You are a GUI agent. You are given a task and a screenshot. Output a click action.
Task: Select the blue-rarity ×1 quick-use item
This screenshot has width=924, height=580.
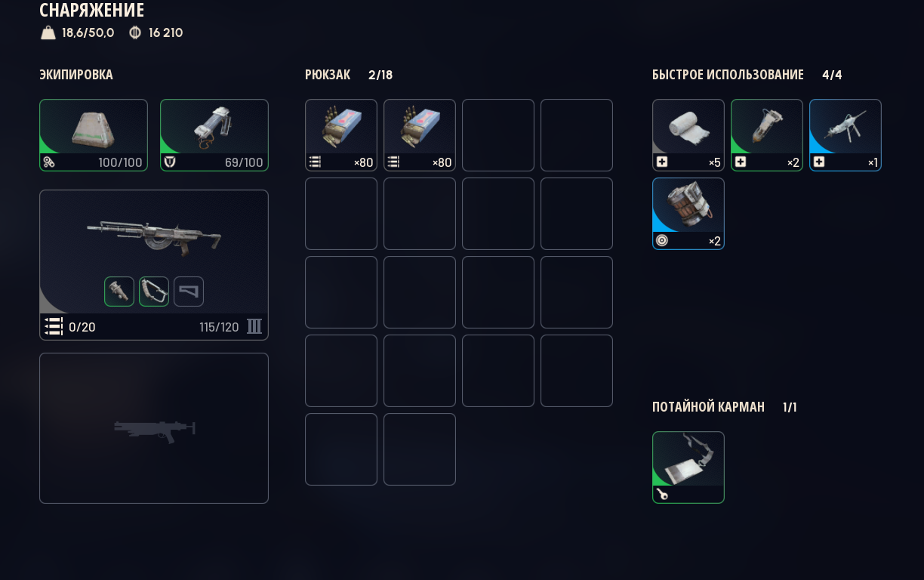(x=845, y=135)
